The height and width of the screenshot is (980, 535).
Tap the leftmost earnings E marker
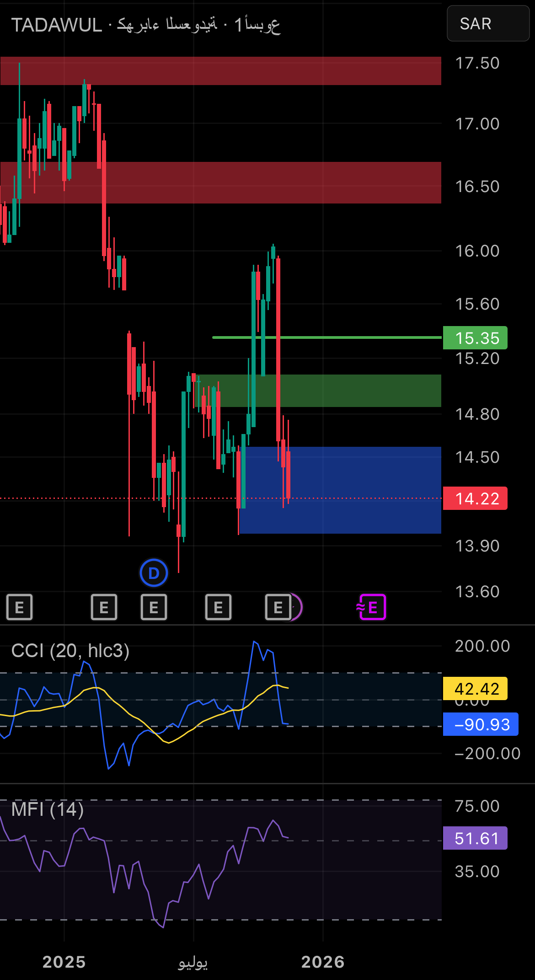coord(19,607)
